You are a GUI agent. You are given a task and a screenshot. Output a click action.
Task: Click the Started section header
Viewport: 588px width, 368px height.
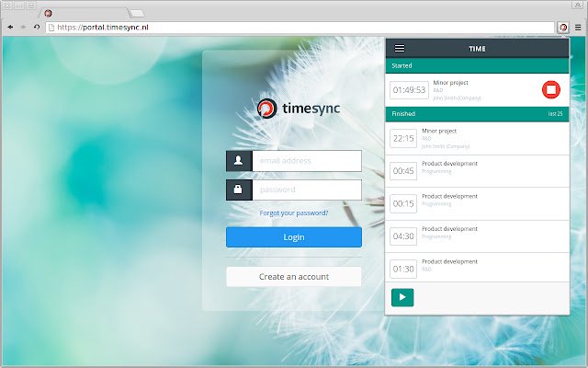tap(477, 65)
